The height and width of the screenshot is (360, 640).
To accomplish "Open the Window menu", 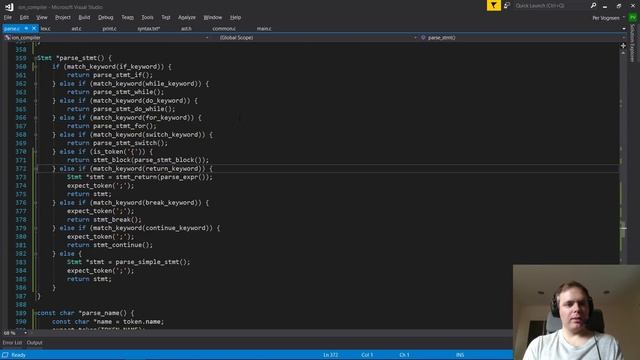I will (x=213, y=18).
